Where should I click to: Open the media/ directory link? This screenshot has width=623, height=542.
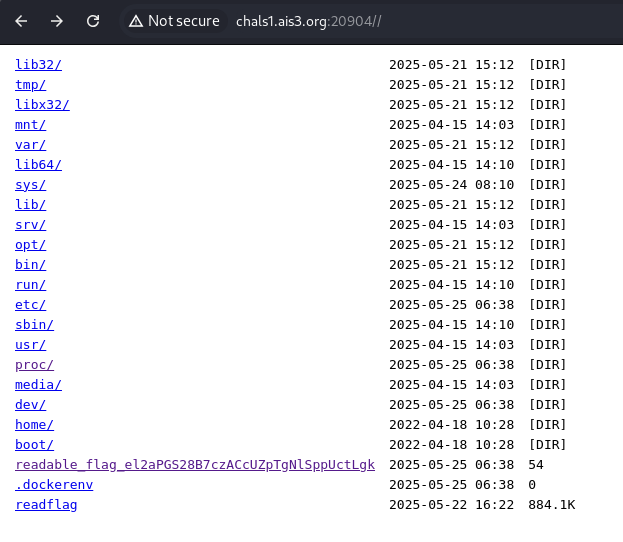[x=38, y=385]
